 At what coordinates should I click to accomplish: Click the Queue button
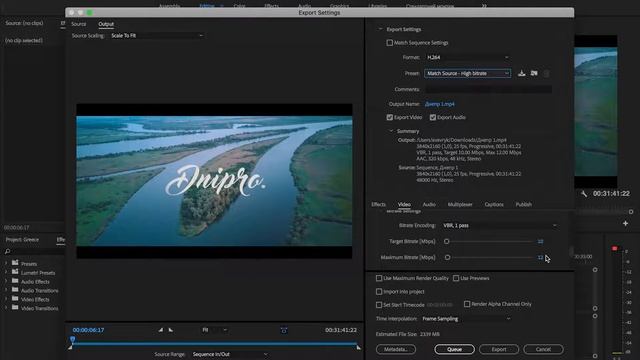pyautogui.click(x=454, y=349)
